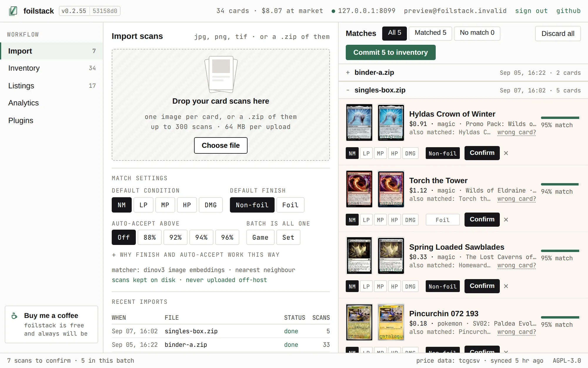The image size is (588, 368).
Task: Turn auto-accept Off
Action: coord(124,237)
